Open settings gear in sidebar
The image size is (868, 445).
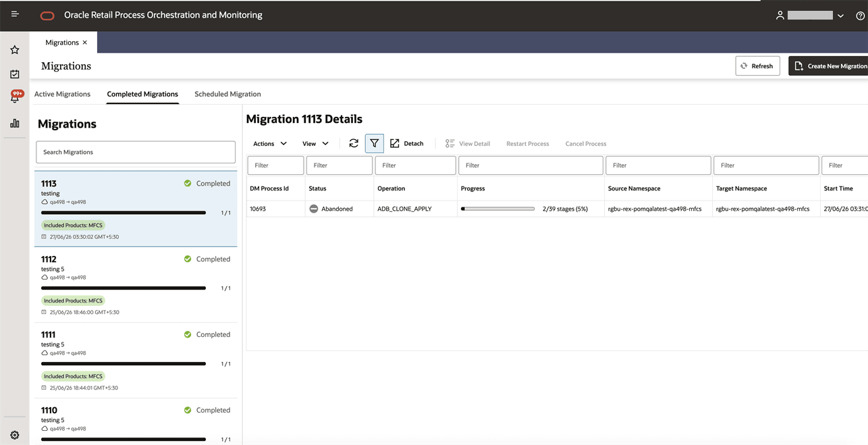[x=15, y=436]
